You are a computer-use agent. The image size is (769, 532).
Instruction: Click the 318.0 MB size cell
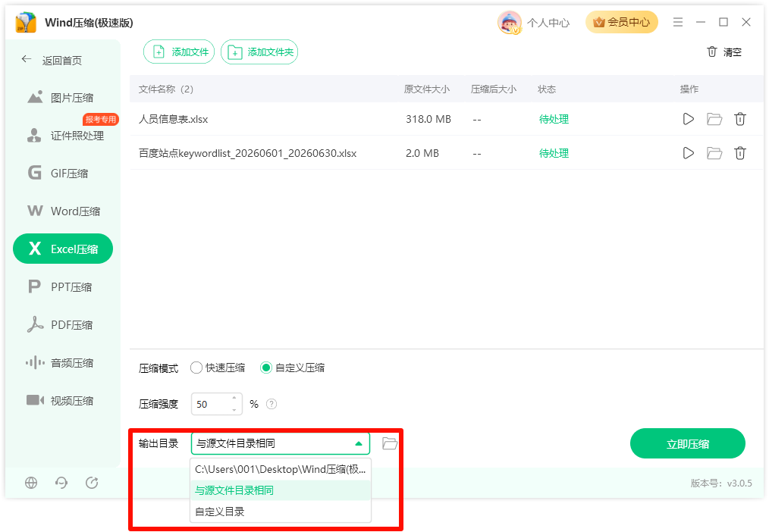pyautogui.click(x=428, y=119)
